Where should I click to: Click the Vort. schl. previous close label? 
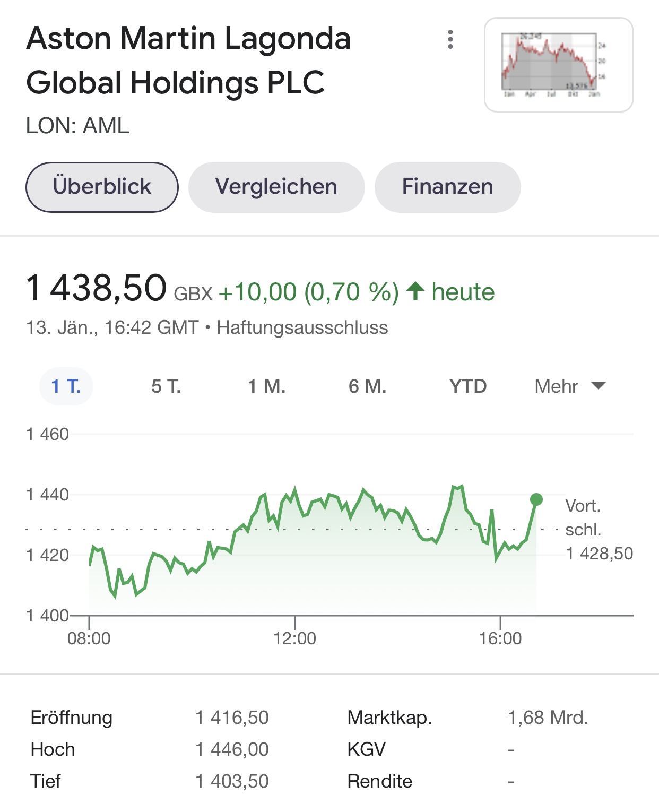[584, 517]
